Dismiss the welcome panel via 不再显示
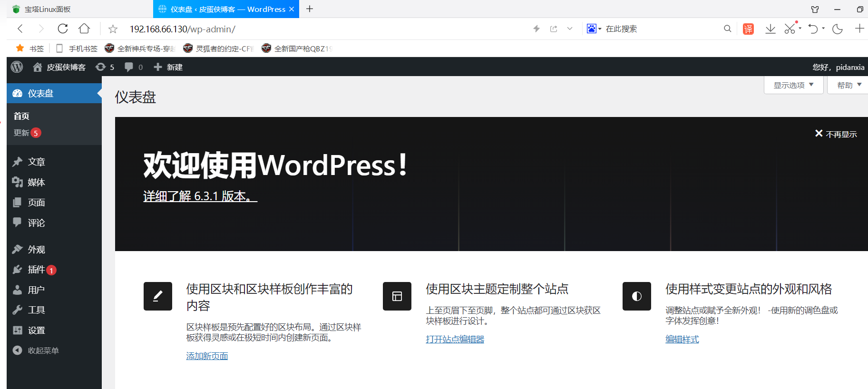Screen dimensions: 868x389 click(x=836, y=134)
